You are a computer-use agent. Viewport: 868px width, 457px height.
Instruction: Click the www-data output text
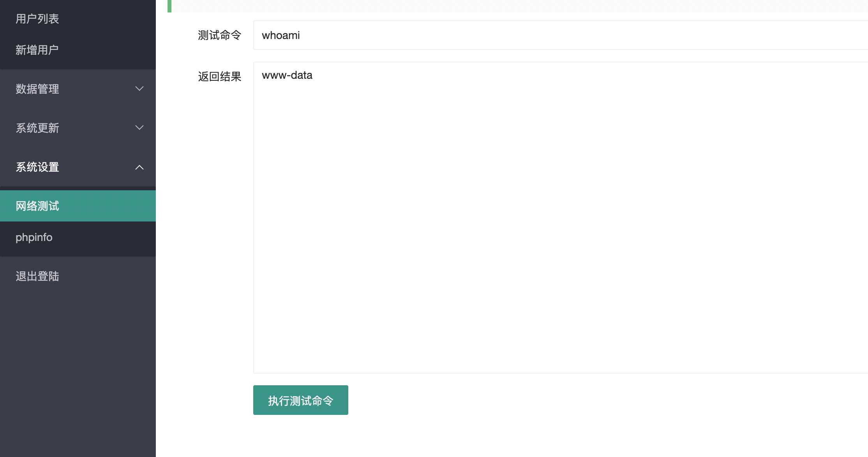(x=287, y=75)
